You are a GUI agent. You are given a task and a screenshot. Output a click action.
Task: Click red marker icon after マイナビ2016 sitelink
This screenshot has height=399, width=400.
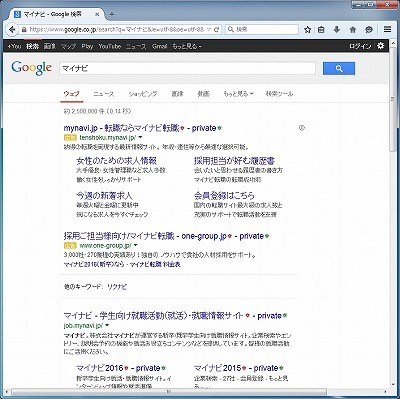[x=126, y=368]
